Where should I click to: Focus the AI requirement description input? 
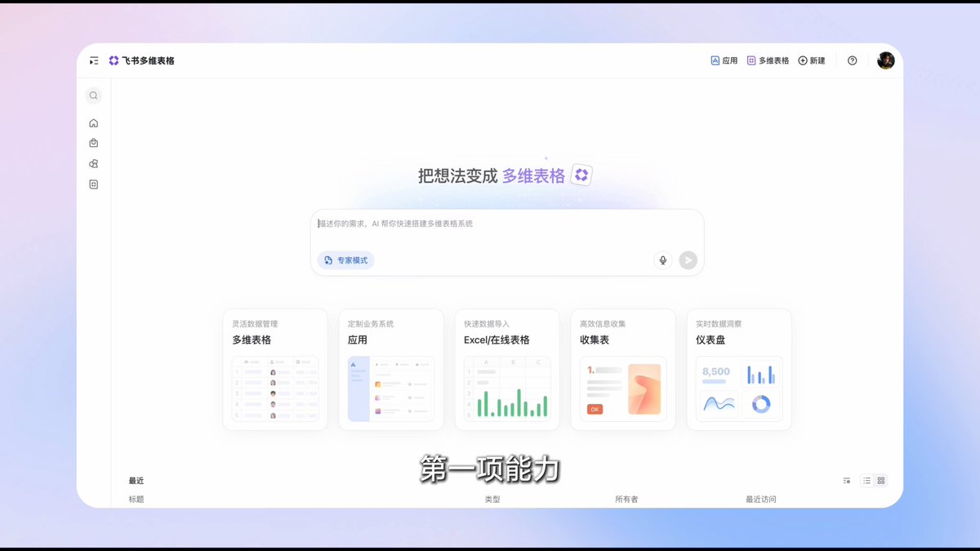(x=506, y=224)
